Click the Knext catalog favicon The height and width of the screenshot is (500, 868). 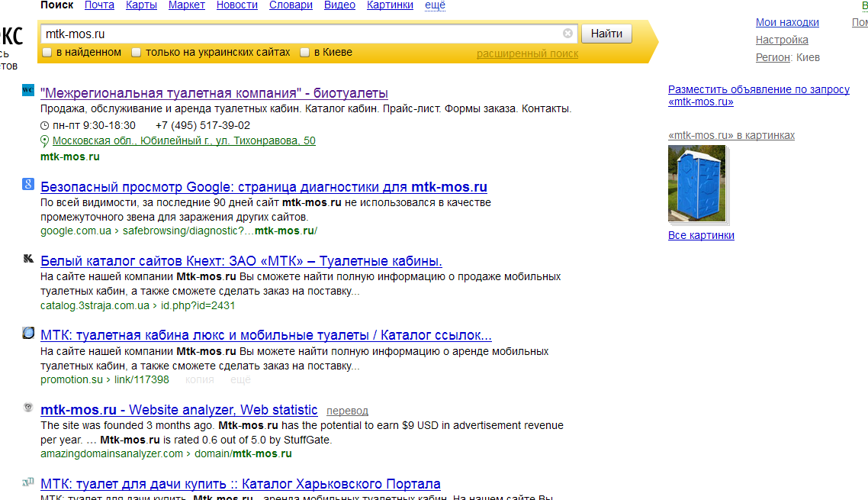[x=28, y=258]
